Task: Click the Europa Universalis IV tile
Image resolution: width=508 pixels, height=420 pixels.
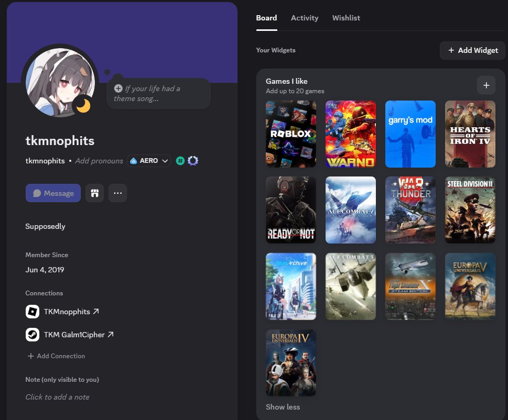Action: click(291, 363)
